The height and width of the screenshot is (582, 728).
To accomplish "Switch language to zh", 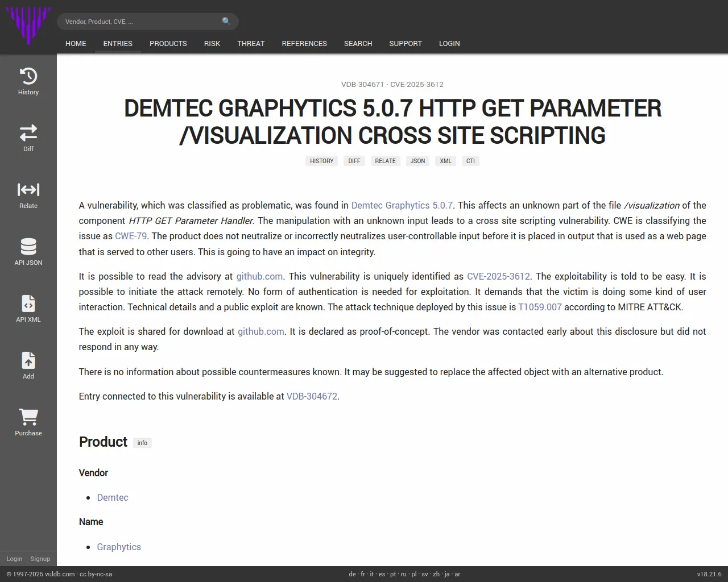I will click(x=436, y=574).
